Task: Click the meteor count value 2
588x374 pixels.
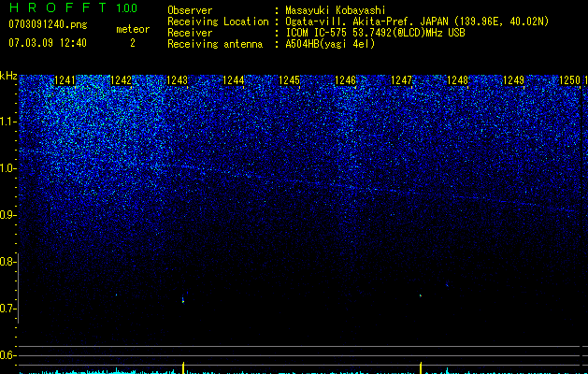Action: click(133, 43)
